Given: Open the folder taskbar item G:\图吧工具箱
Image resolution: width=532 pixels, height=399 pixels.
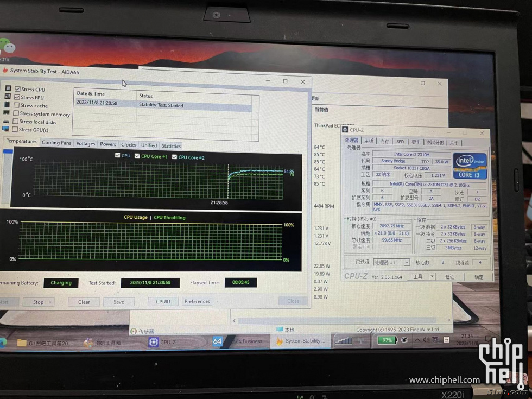Looking at the screenshot, I should tap(43, 343).
